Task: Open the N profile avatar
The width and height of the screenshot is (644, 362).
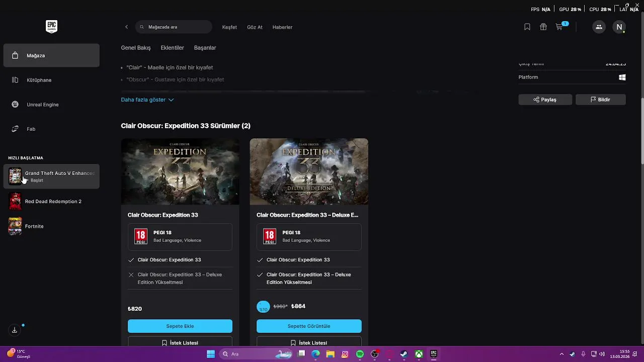Action: tap(619, 27)
